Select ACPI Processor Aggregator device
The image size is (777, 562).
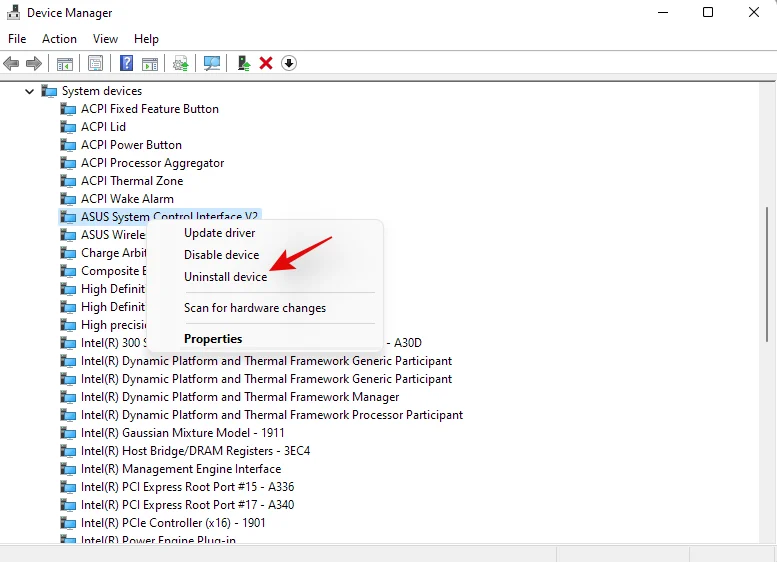tap(153, 163)
